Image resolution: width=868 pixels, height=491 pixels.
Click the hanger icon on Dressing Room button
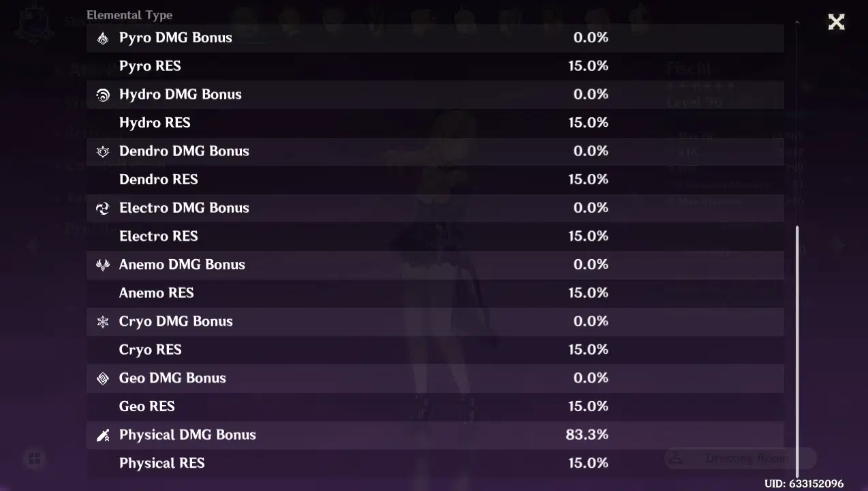tap(677, 458)
